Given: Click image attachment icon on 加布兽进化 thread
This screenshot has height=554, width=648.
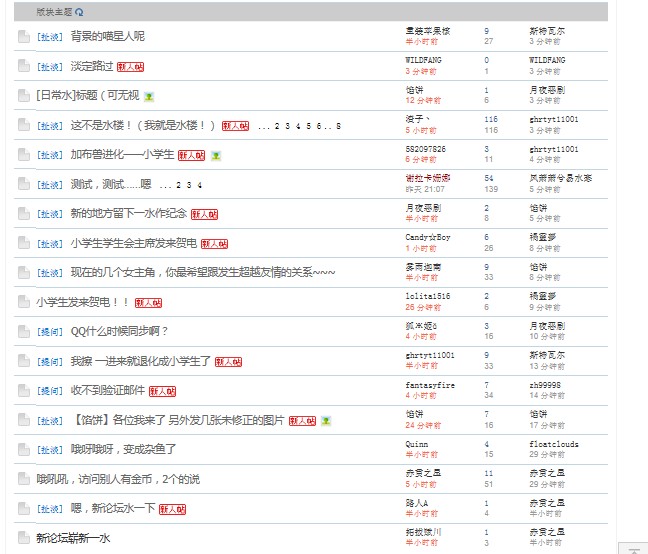Looking at the screenshot, I should (216, 156).
